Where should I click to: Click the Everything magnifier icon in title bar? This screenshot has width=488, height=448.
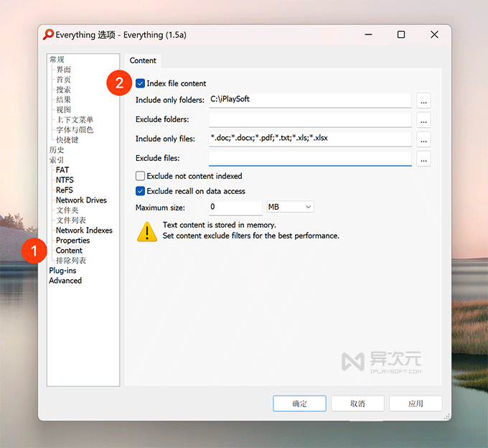pyautogui.click(x=49, y=34)
